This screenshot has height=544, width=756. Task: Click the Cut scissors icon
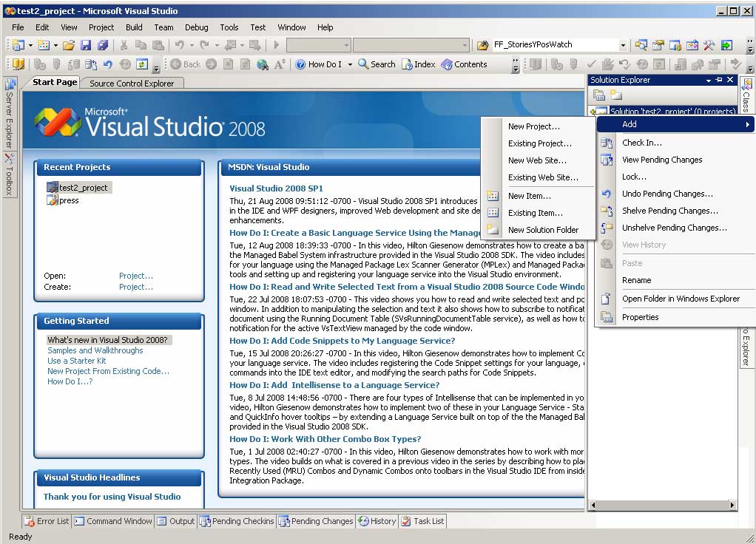point(124,45)
